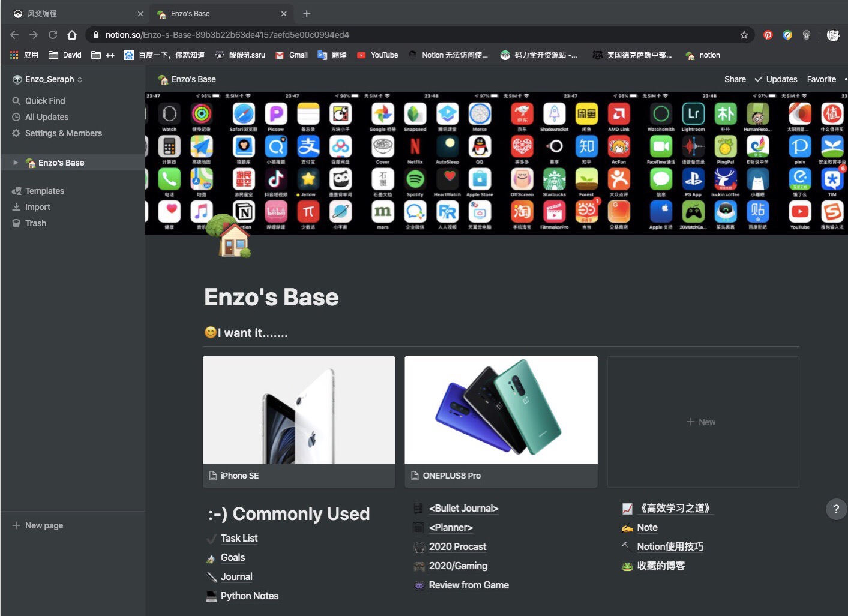Open the Goals page
This screenshot has width=848, height=616.
(x=233, y=558)
